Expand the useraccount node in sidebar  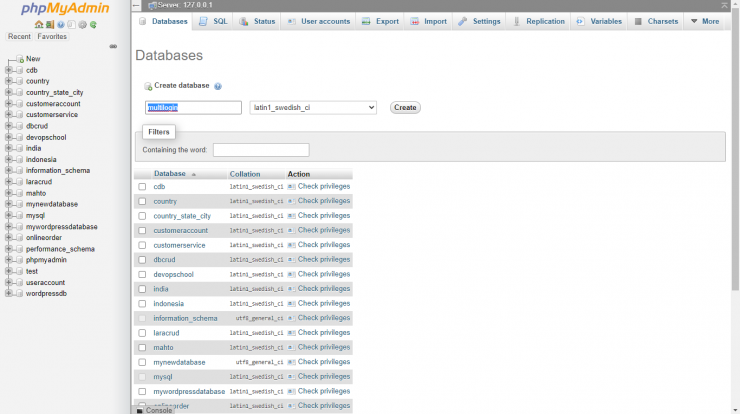8,282
